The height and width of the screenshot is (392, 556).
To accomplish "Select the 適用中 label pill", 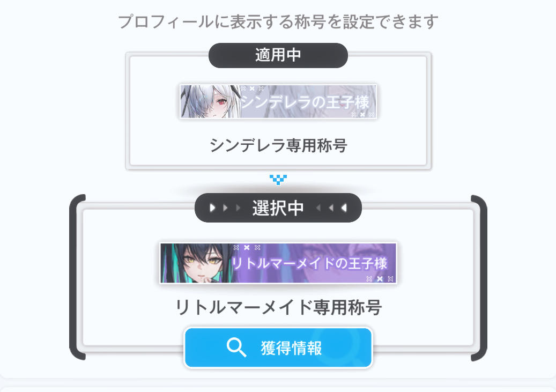I will [x=278, y=55].
